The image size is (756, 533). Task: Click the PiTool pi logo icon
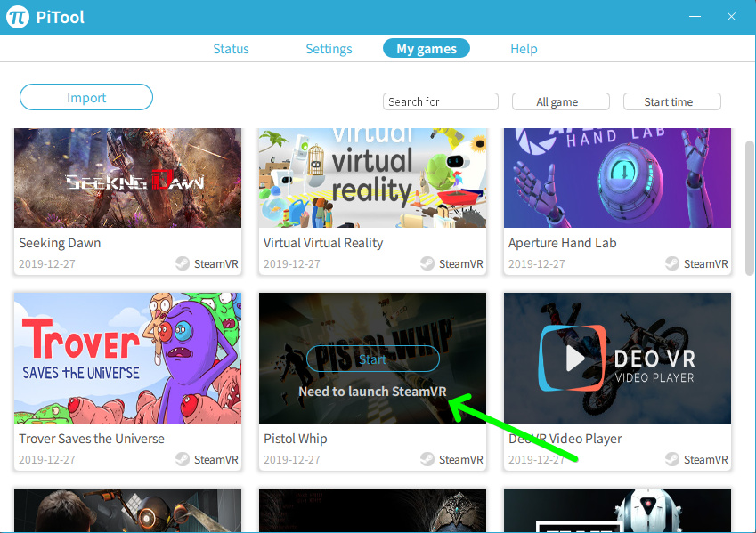pos(18,17)
